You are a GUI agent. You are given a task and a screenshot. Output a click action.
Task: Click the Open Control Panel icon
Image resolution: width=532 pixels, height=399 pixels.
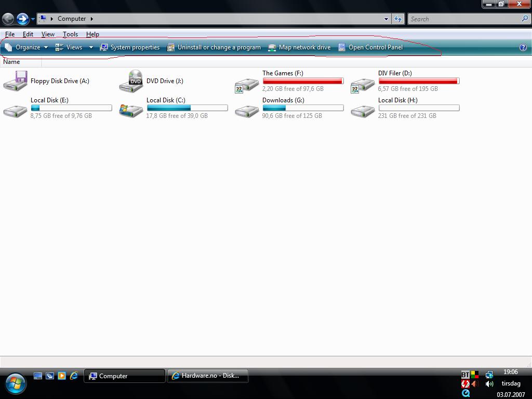(342, 47)
